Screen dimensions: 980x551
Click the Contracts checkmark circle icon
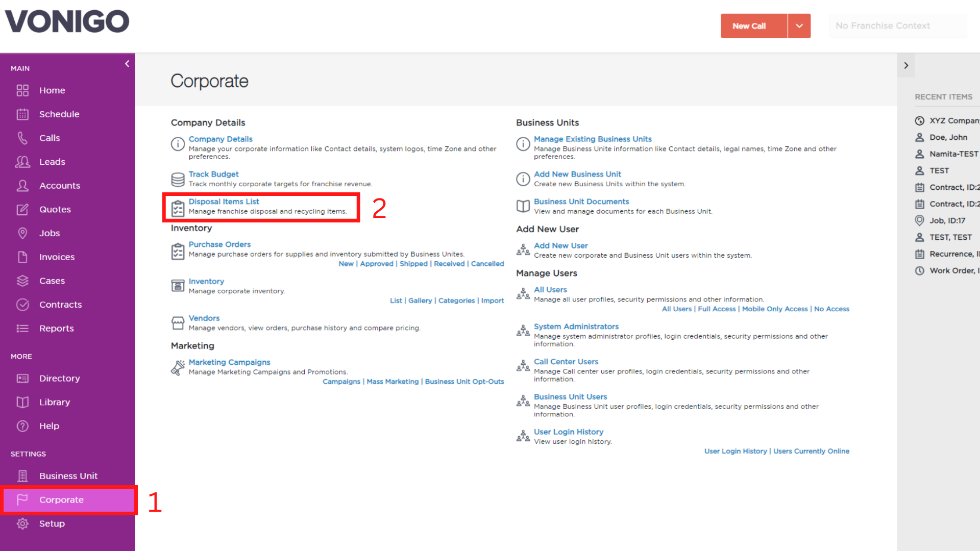click(22, 305)
